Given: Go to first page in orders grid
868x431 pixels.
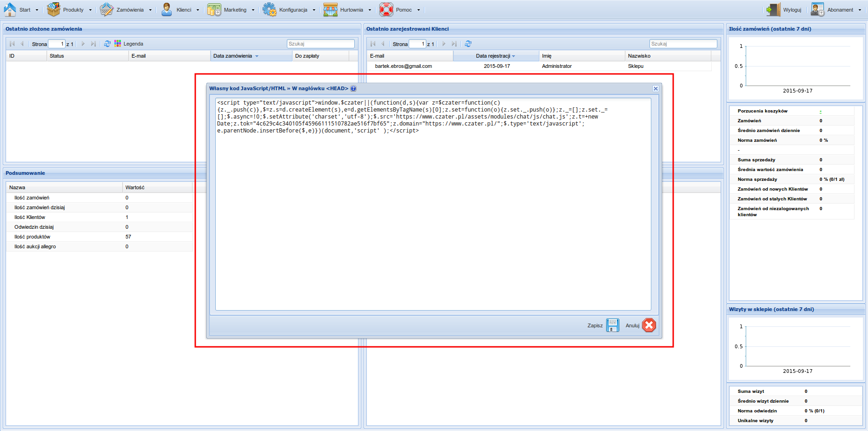Looking at the screenshot, I should coord(12,44).
